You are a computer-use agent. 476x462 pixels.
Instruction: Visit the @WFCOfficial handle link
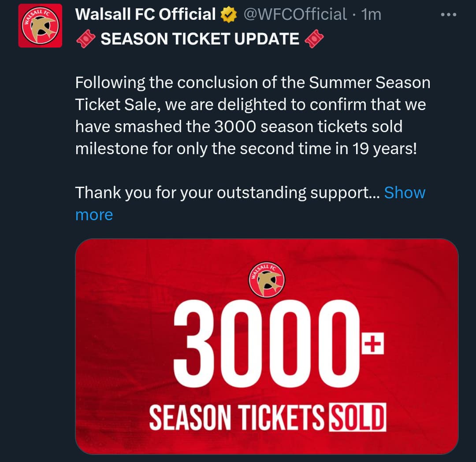pos(295,14)
